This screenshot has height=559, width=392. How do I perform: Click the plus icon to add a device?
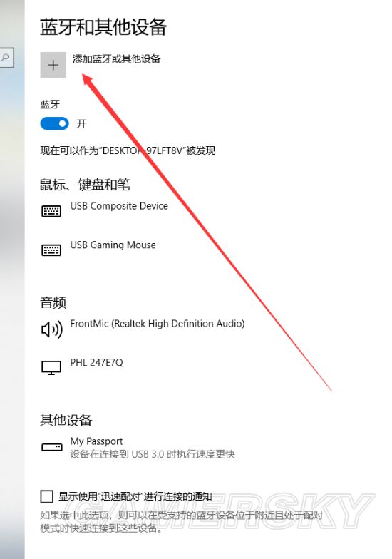coord(53,65)
